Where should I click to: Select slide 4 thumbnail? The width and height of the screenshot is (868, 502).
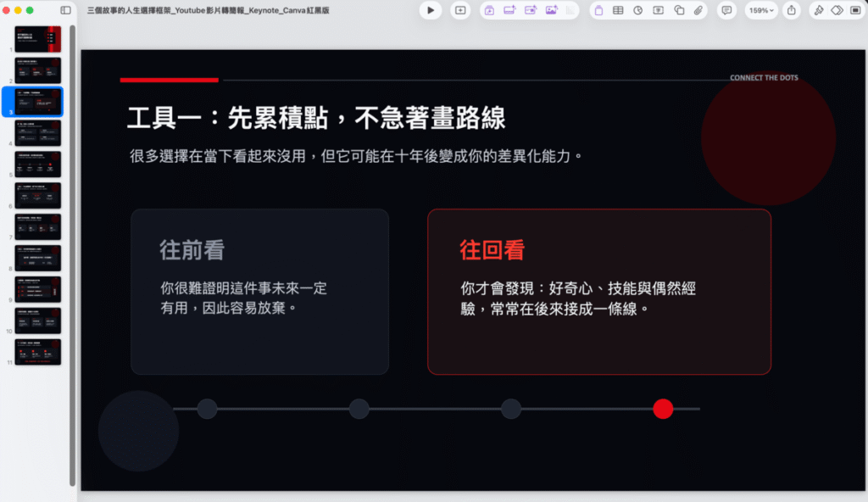(37, 133)
